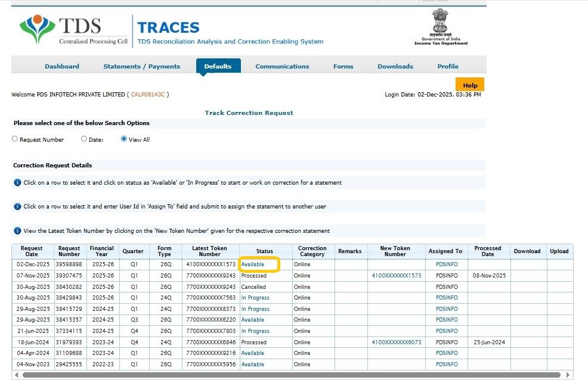Open the Dashboard tab
The image size is (588, 380).
coord(62,66)
